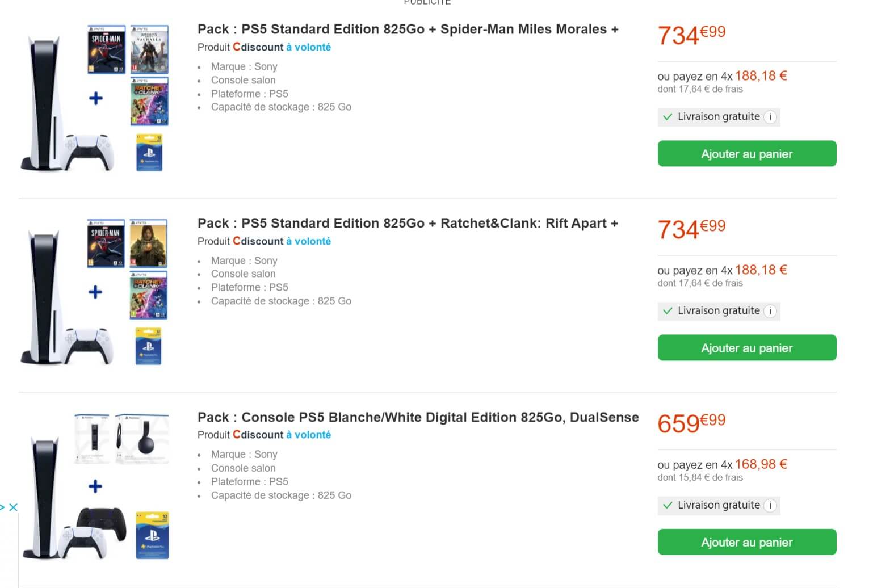Screen dimensions: 869x588
Task: Open delivery info icon for Ratchet&Clank pack
Action: (770, 312)
